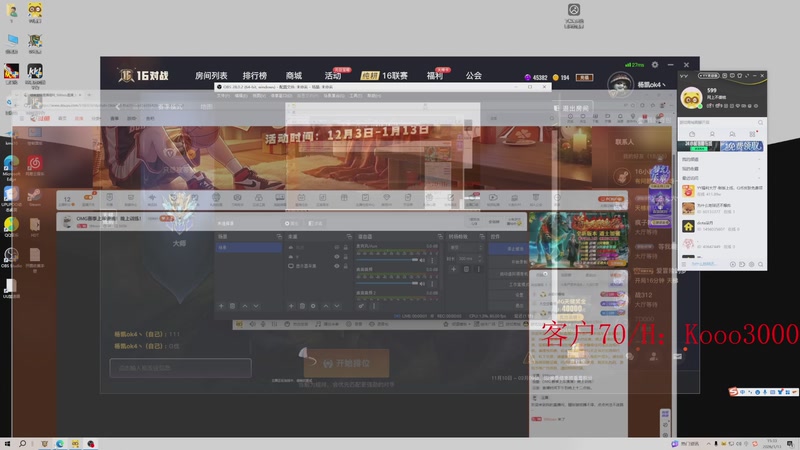Click OBS start recording button

pyautogui.click(x=511, y=262)
